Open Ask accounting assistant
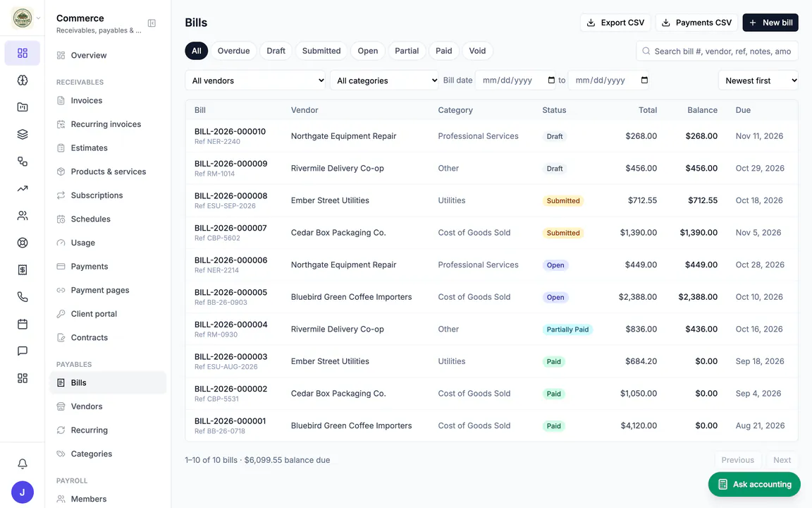Screen dimensions: 812x508 (754, 484)
